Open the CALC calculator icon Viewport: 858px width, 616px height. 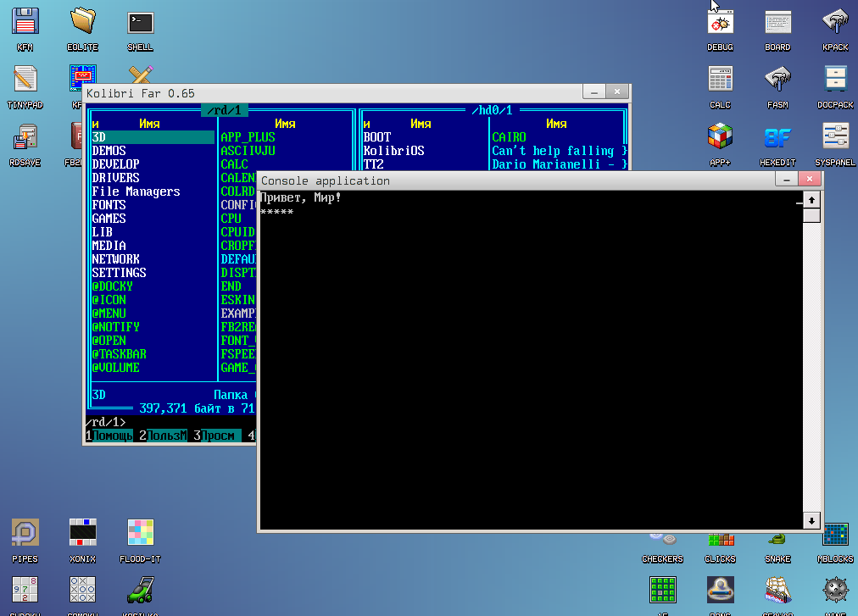[720, 80]
